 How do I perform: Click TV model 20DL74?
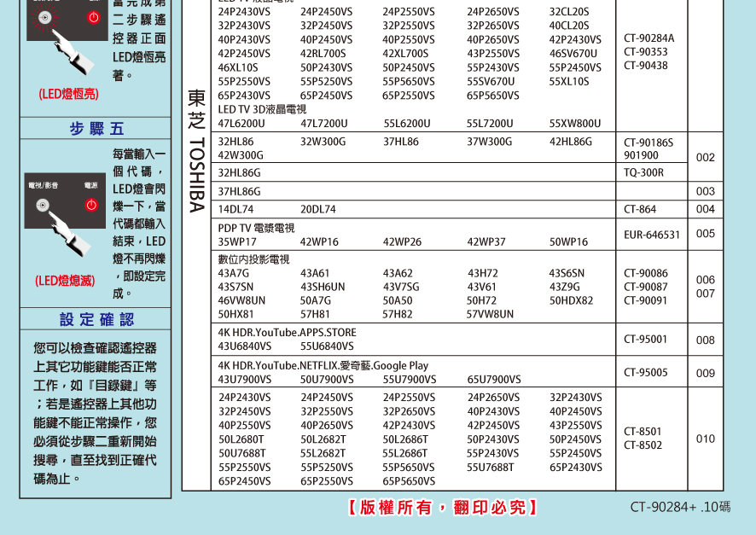pyautogui.click(x=317, y=209)
